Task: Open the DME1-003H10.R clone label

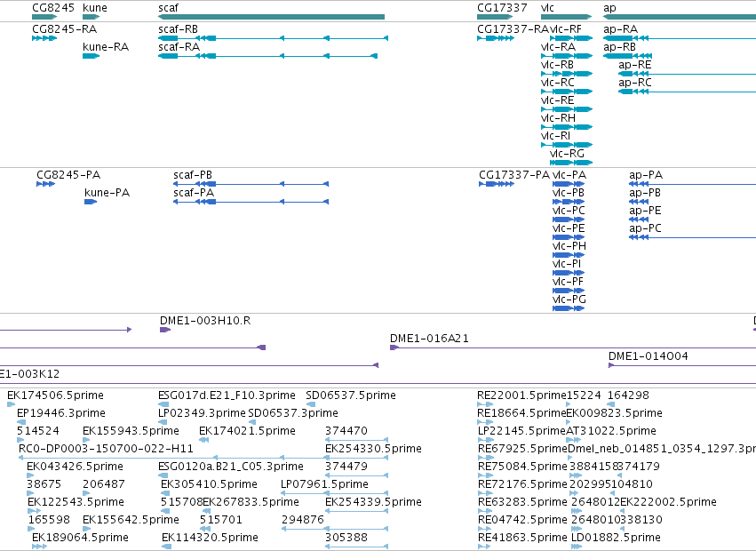Action: [x=205, y=320]
